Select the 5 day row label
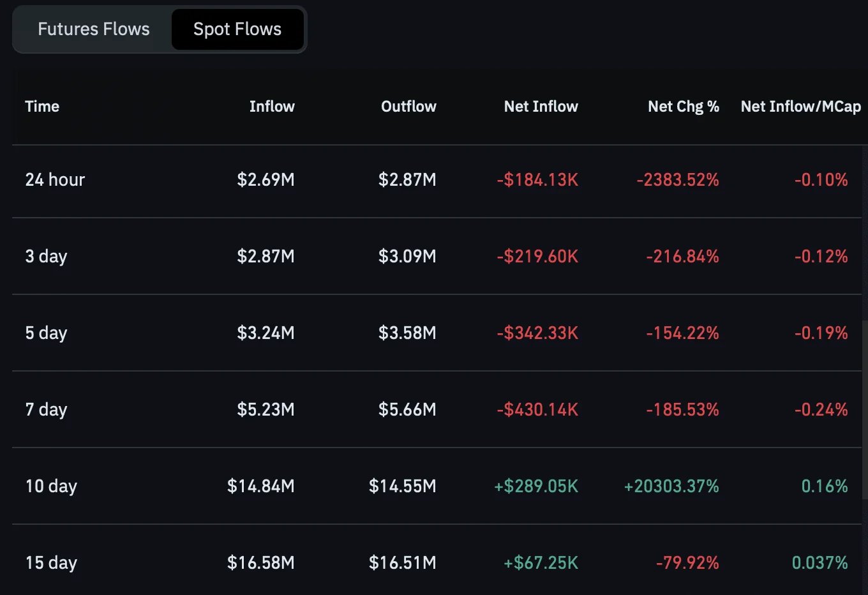The image size is (868, 595). click(46, 333)
